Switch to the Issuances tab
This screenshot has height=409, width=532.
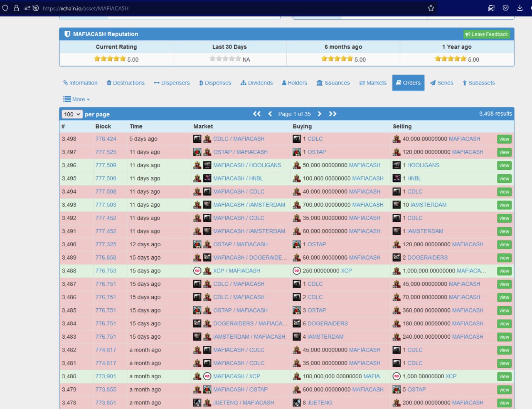click(333, 83)
